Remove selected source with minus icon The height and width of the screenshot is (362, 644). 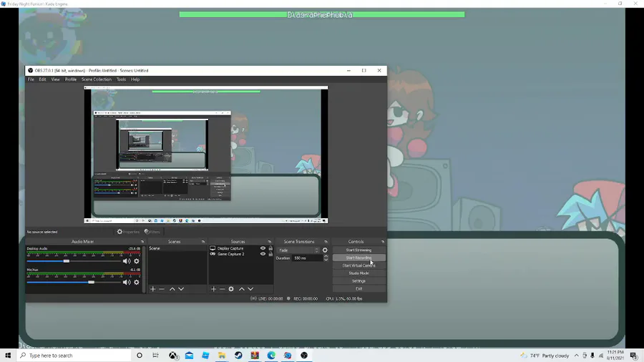point(223,289)
